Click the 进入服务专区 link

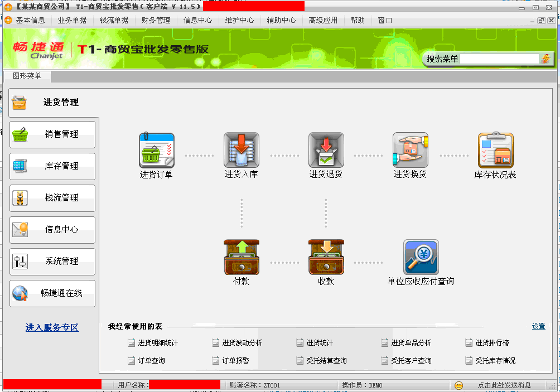(52, 328)
